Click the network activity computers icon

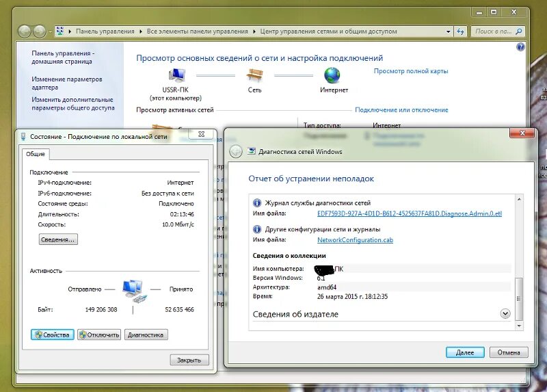(x=133, y=291)
